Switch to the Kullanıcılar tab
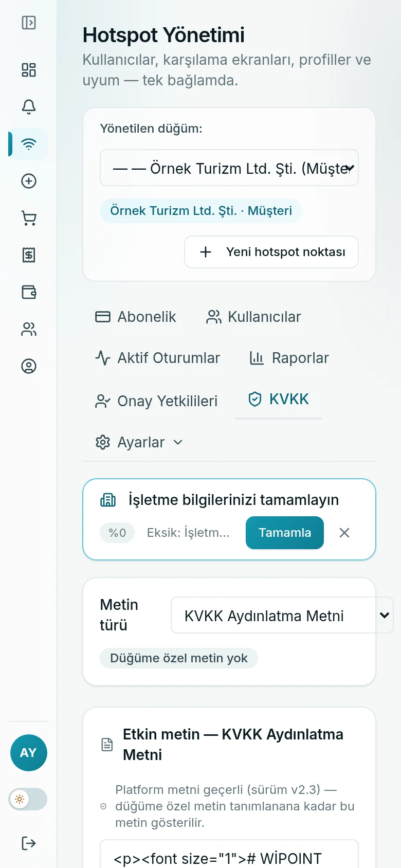This screenshot has height=868, width=401. 253,317
